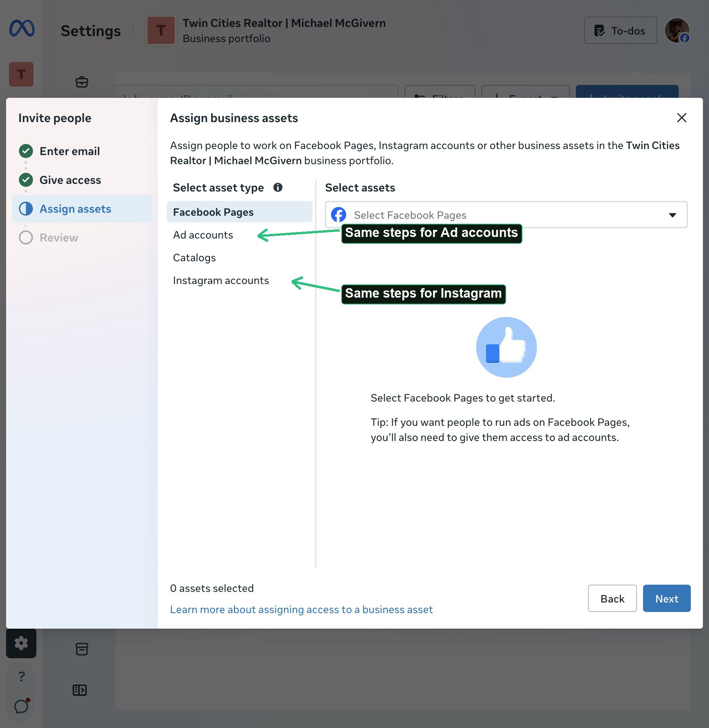Screen dimensions: 709x728
Task: Click the green check icon for Give access
Action: 26,180
